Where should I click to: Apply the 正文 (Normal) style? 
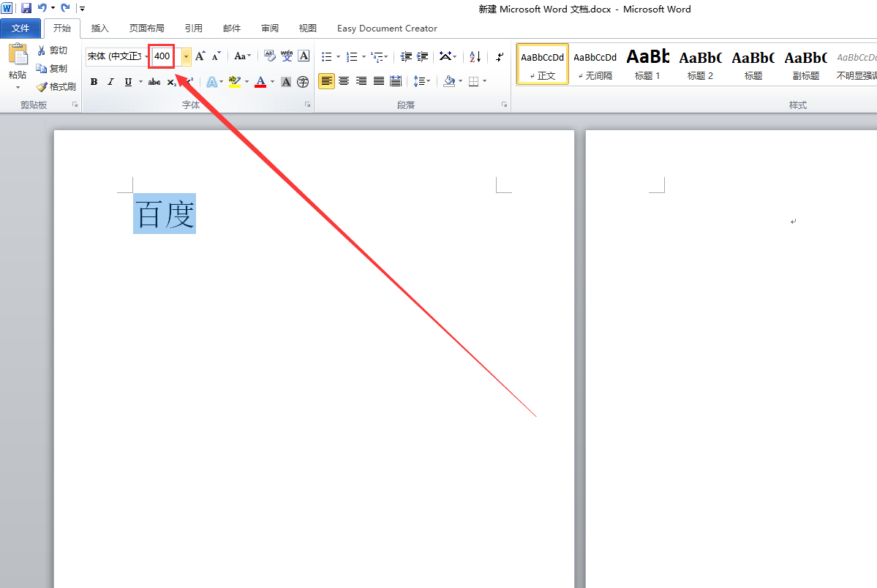tap(543, 64)
